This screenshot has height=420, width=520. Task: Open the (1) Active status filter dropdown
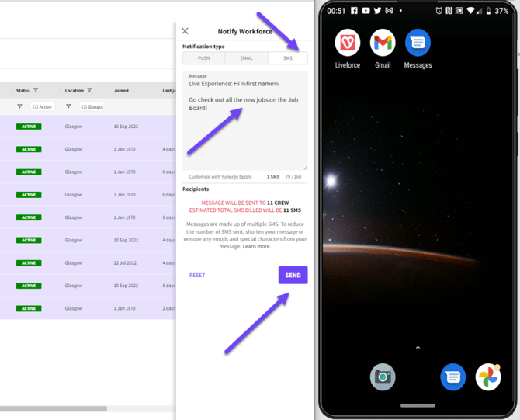click(43, 106)
